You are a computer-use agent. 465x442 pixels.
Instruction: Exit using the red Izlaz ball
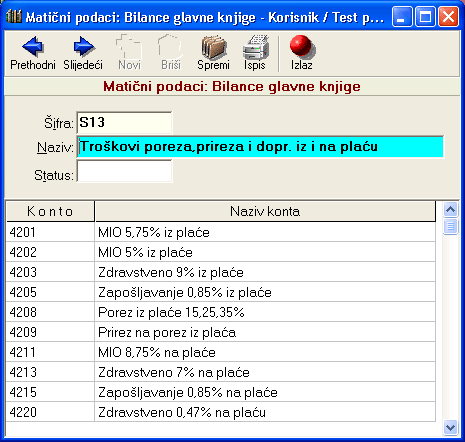pos(302,47)
